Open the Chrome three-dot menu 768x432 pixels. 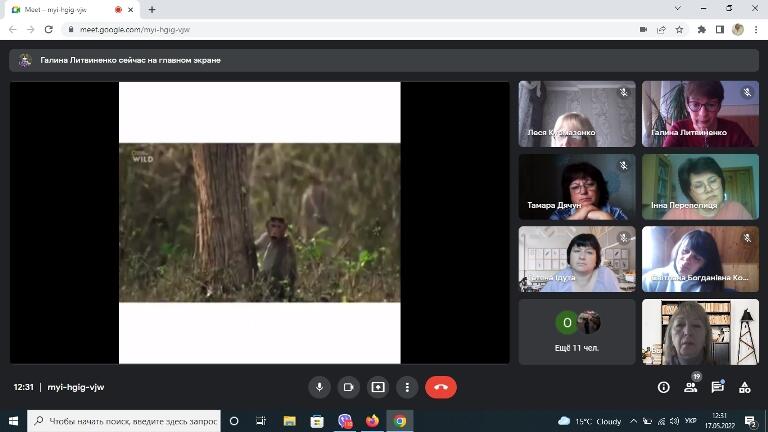pos(756,29)
